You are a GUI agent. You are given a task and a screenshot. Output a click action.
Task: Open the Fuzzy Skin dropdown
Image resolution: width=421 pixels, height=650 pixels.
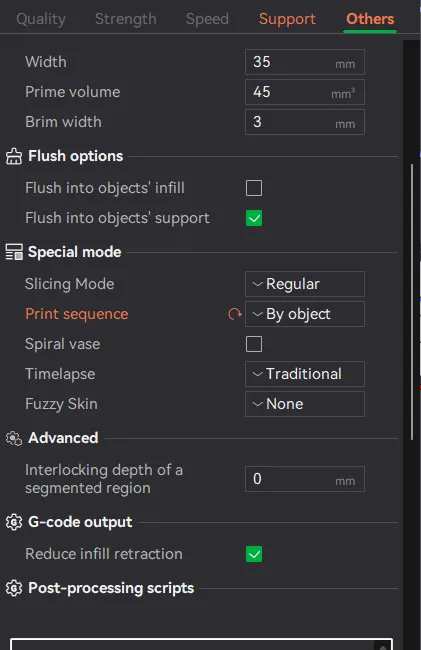point(305,404)
